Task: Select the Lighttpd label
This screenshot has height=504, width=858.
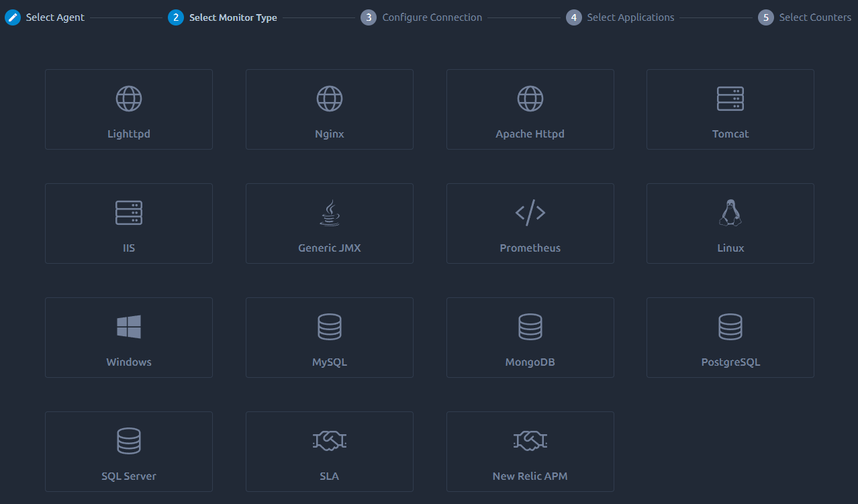Action: coord(129,134)
